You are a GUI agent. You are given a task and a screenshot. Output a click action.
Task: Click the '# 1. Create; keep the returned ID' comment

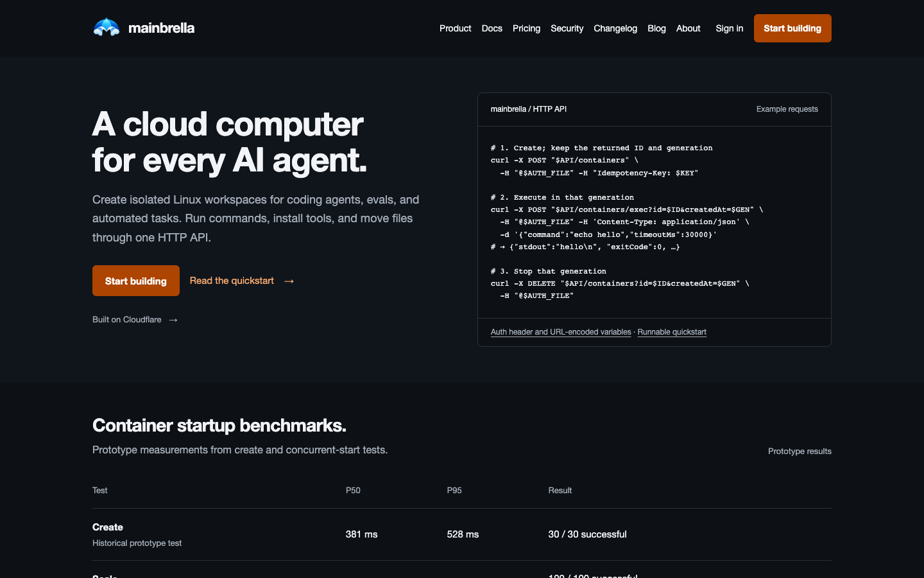tap(602, 148)
